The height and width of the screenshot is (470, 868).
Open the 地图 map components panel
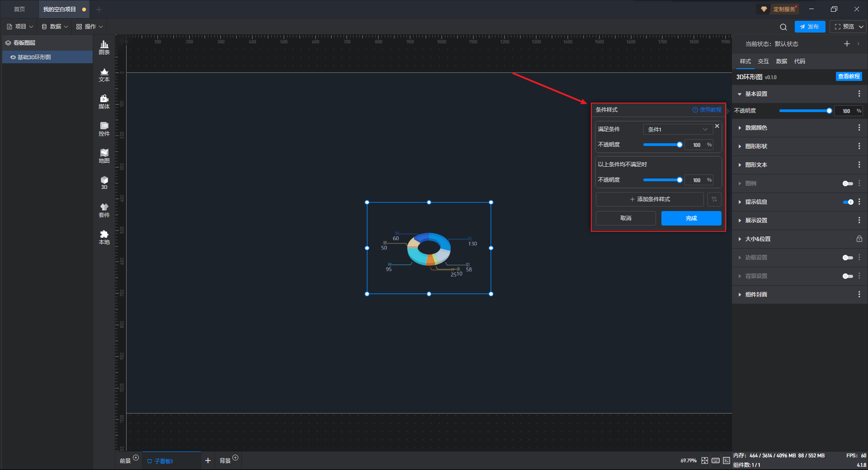point(104,156)
